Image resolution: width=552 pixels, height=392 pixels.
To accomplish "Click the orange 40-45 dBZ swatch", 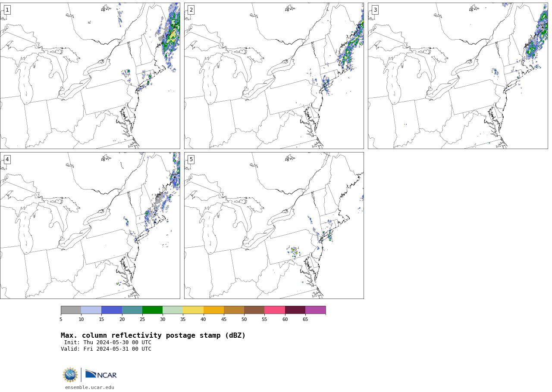I will click(x=213, y=310).
